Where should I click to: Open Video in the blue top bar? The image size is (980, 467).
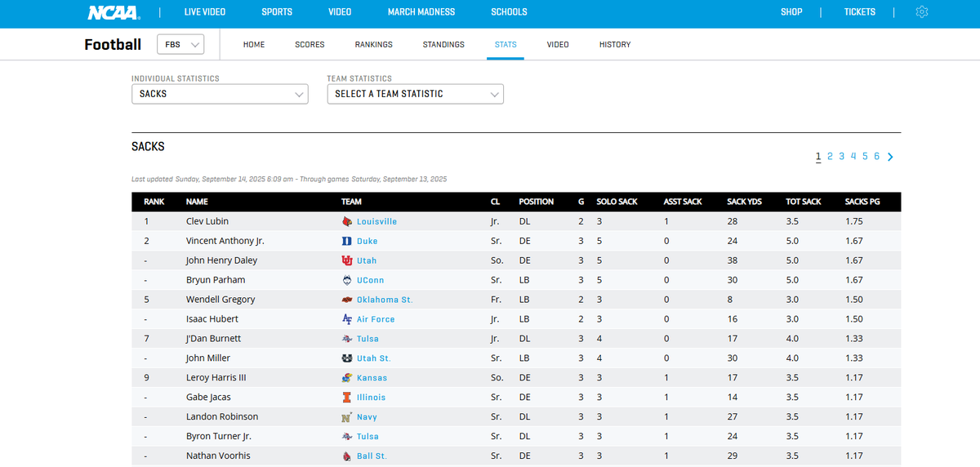click(340, 12)
